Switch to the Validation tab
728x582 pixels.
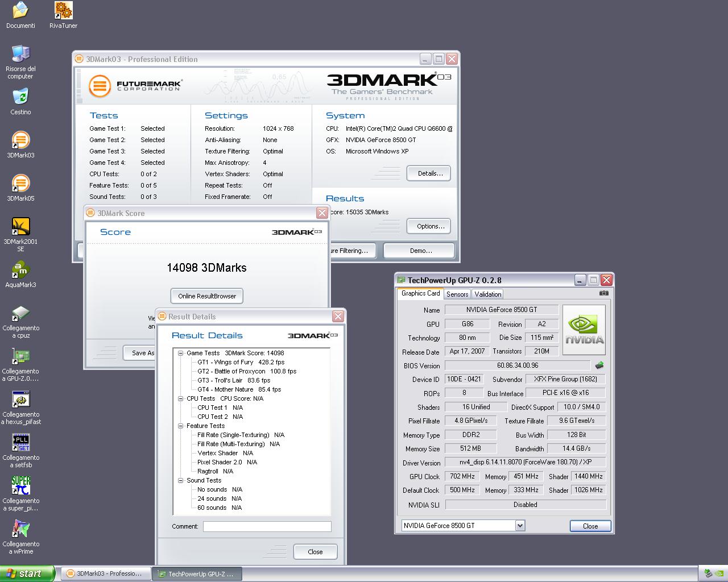click(488, 294)
